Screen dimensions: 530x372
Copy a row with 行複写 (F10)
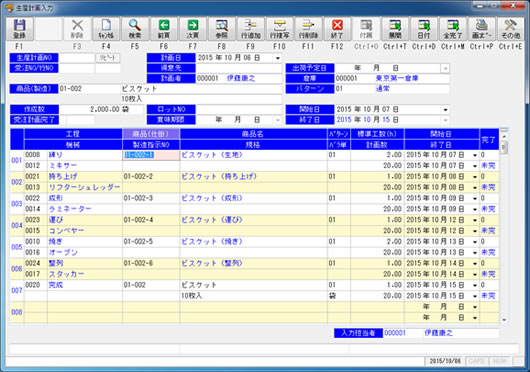point(279,29)
